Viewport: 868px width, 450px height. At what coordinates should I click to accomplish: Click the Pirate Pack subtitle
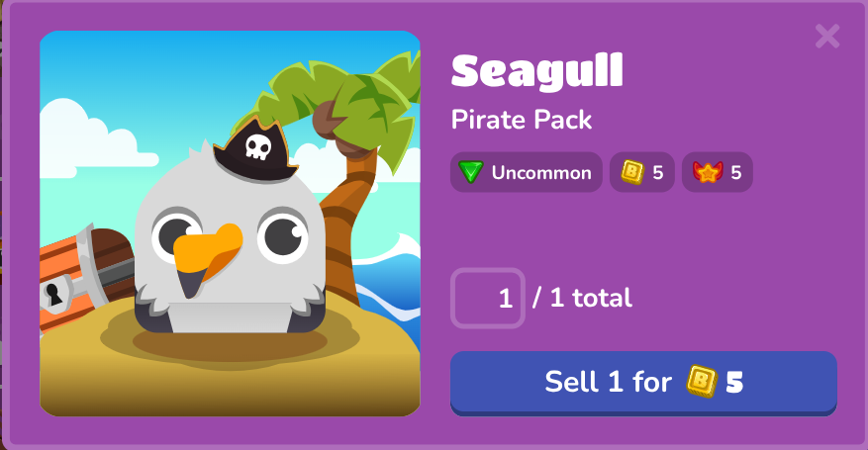tap(522, 120)
